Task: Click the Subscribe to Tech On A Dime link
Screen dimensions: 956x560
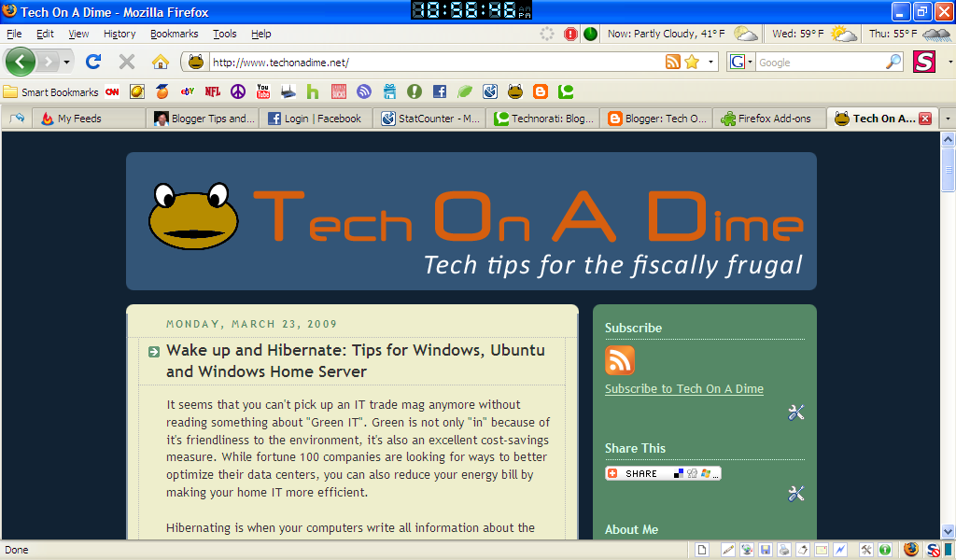Action: pos(684,389)
